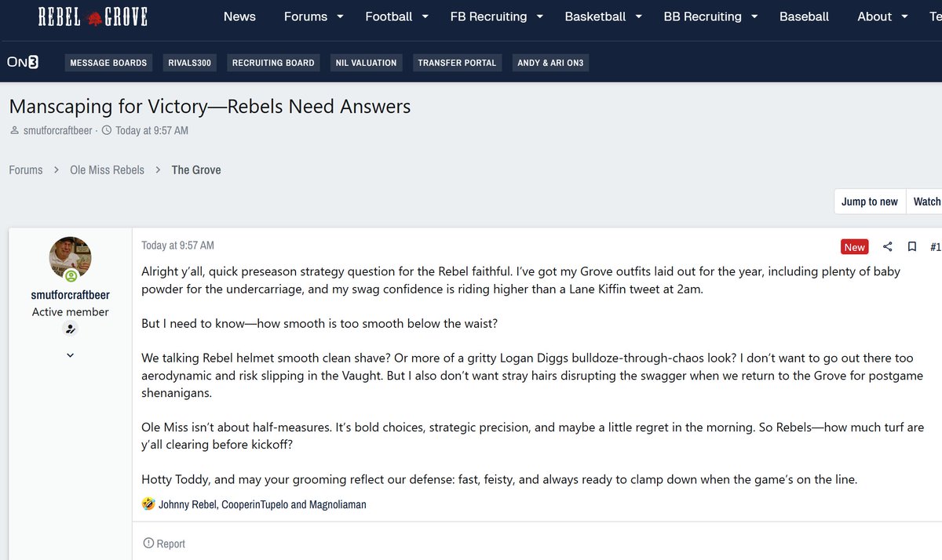Expand the Basketball dropdown arrow
Viewport: 942px width, 560px height.
click(x=638, y=16)
